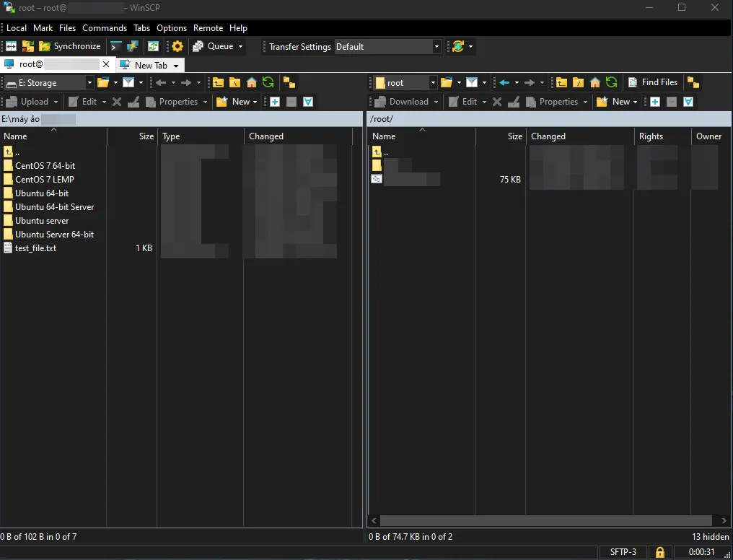Image resolution: width=733 pixels, height=560 pixels.
Task: Click remote Invert Selection icon
Action: tap(688, 102)
